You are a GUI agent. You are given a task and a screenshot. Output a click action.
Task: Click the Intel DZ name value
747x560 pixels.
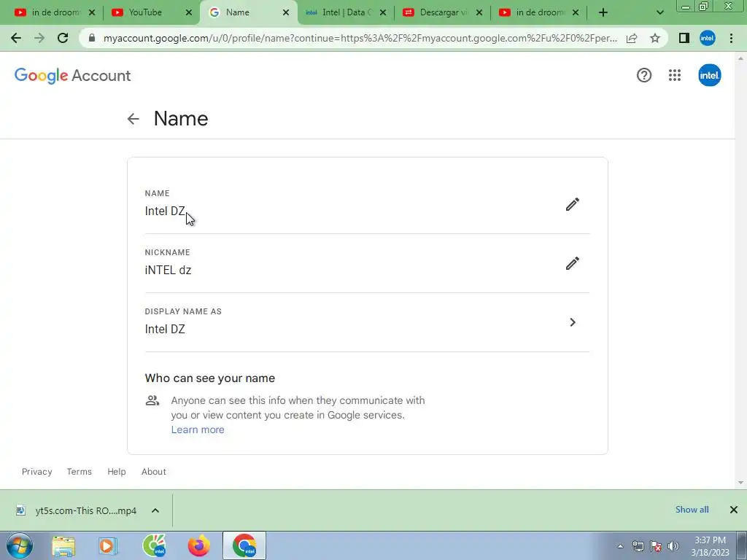pos(165,211)
